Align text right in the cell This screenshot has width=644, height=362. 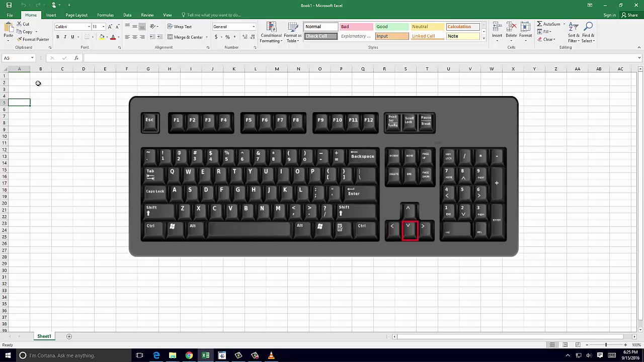point(142,37)
